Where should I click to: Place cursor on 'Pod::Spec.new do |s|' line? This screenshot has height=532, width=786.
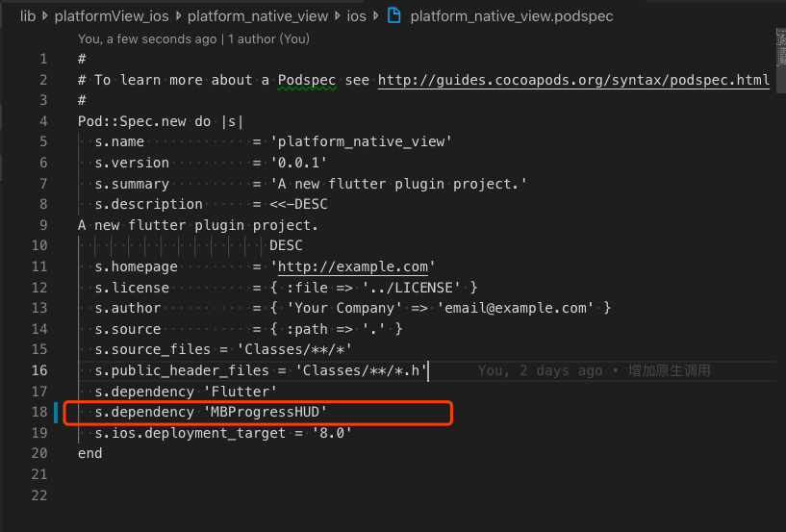(x=161, y=121)
